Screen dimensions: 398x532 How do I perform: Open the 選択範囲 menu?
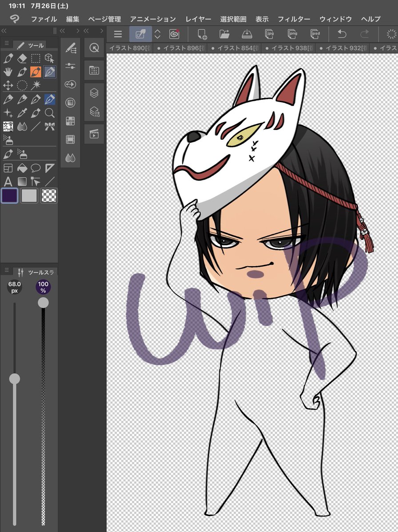(233, 19)
